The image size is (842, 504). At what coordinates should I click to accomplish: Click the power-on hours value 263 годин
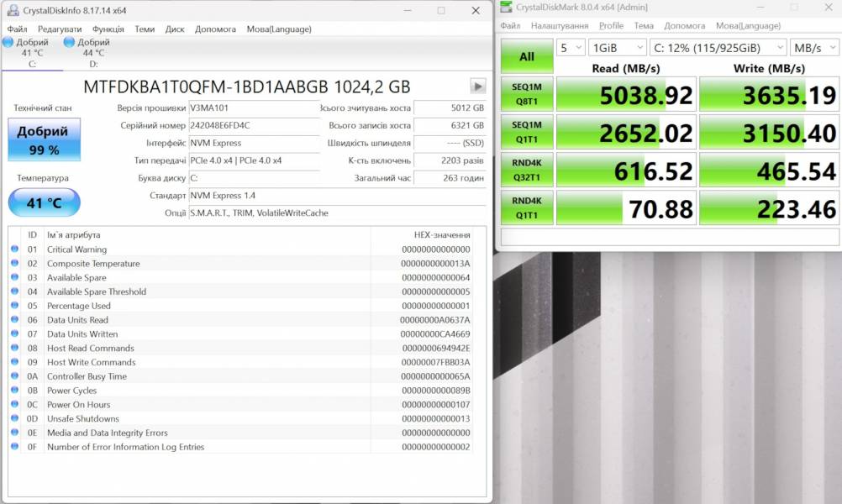(x=450, y=178)
